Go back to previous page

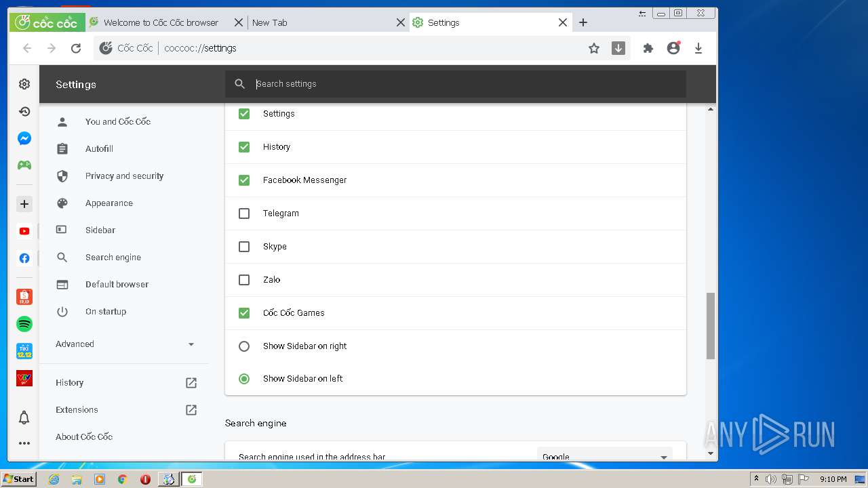27,48
